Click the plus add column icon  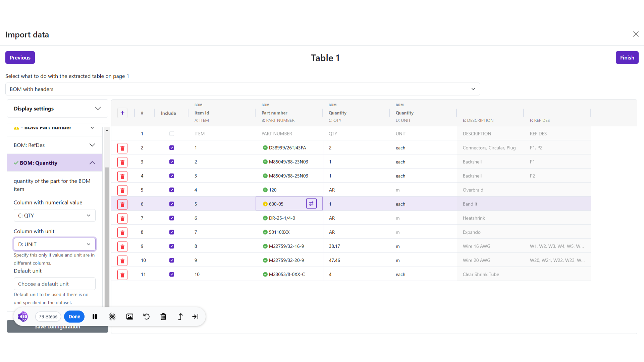tap(122, 113)
